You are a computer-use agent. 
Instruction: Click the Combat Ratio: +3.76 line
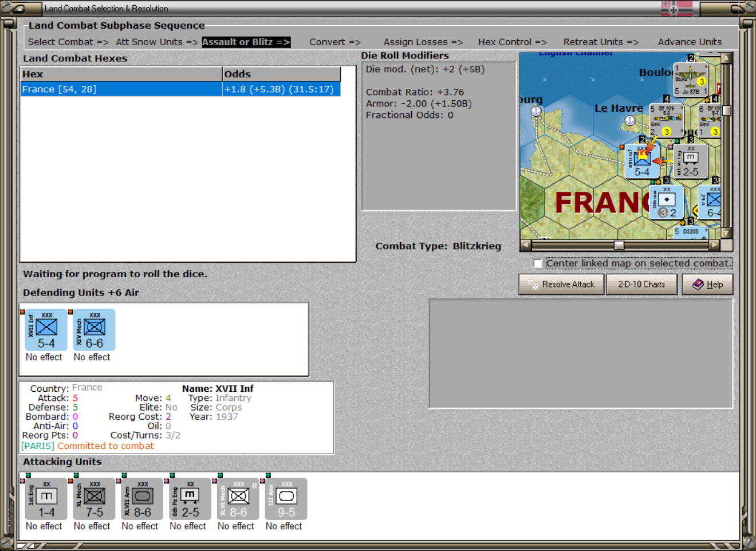[415, 92]
